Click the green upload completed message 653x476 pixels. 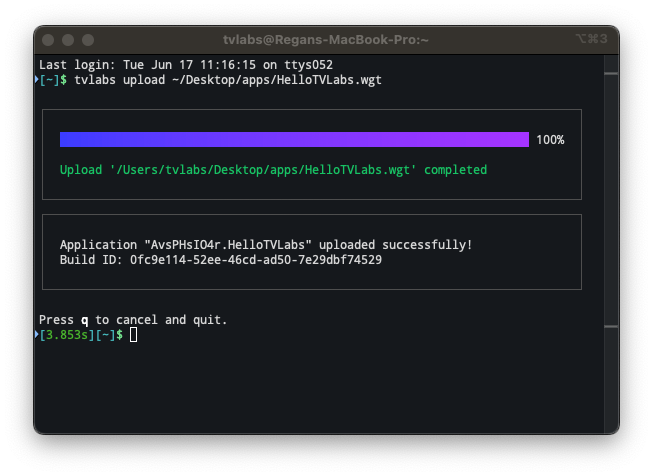click(273, 170)
